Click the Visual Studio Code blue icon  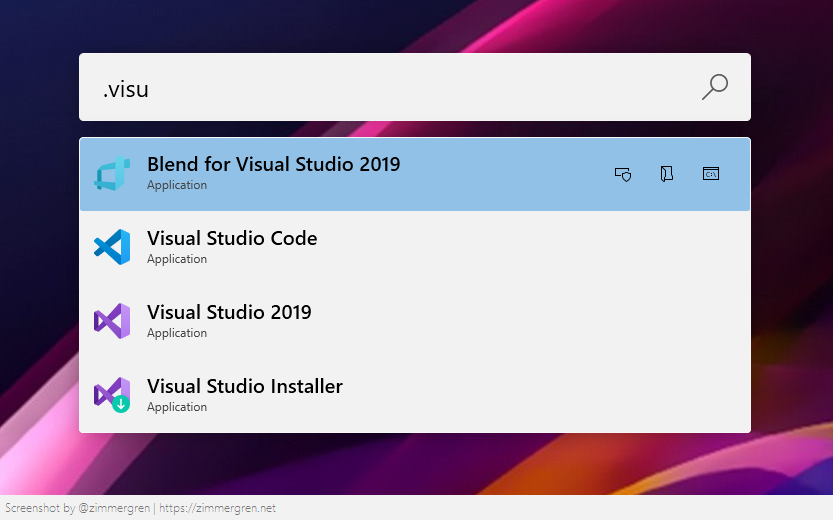[x=112, y=247]
